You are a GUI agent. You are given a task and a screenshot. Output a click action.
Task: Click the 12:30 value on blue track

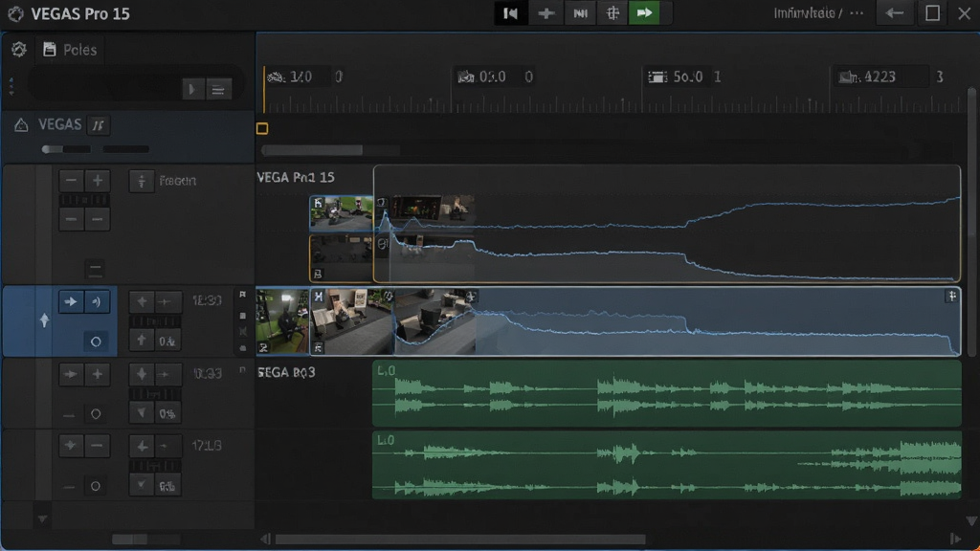[207, 301]
